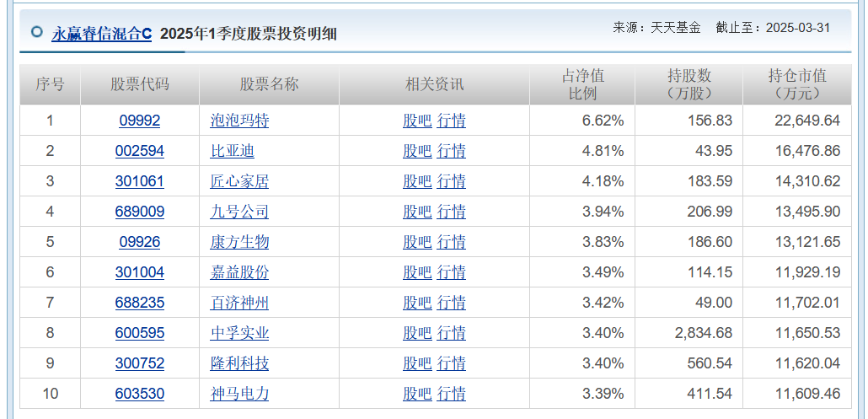Open stock code 688235 link
Image resolution: width=868 pixels, height=419 pixels.
tap(140, 303)
